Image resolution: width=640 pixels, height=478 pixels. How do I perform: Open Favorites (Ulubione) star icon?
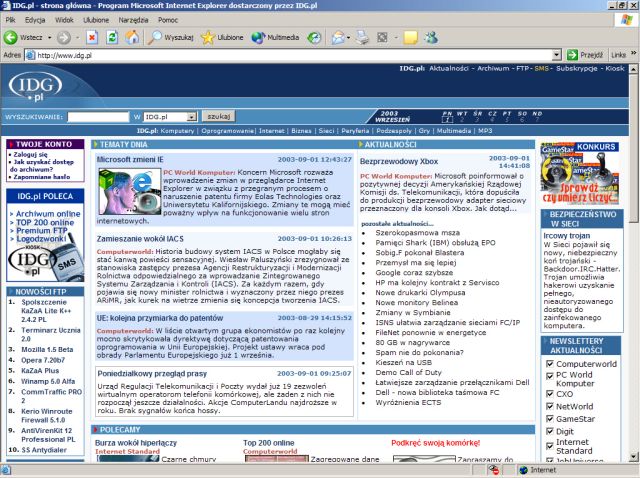(x=208, y=38)
